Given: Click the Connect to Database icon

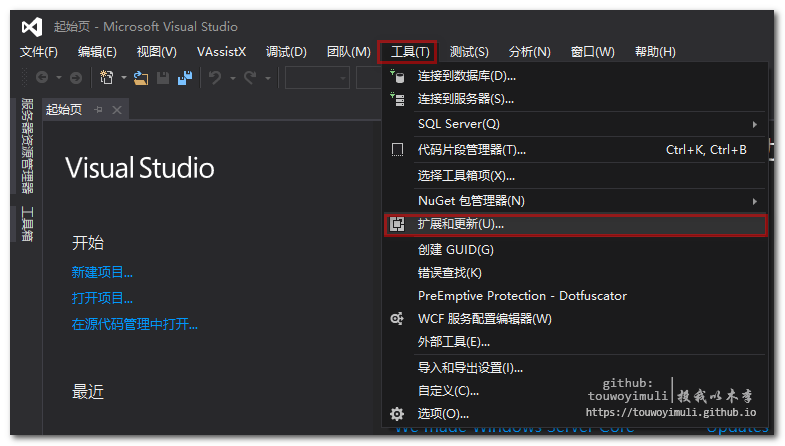Looking at the screenshot, I should 397,76.
